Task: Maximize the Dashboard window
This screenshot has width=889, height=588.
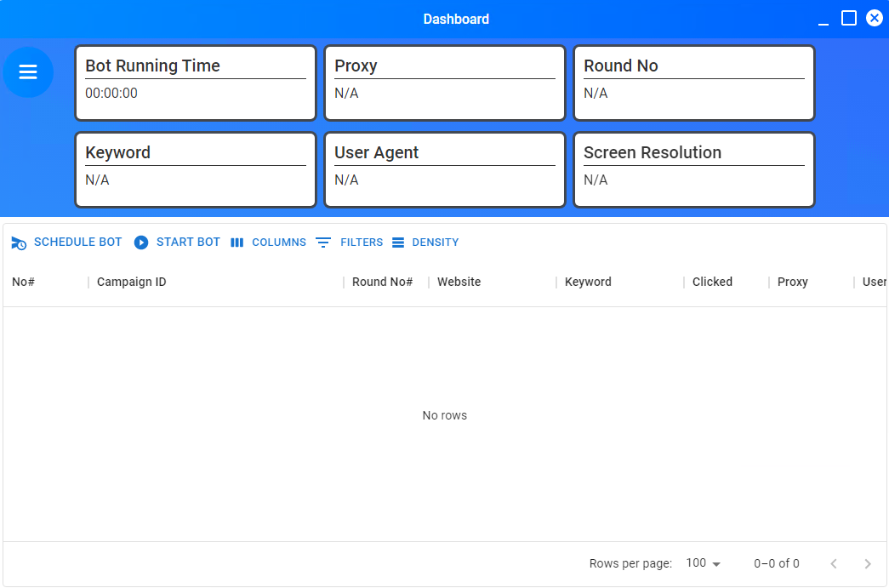Action: (849, 19)
